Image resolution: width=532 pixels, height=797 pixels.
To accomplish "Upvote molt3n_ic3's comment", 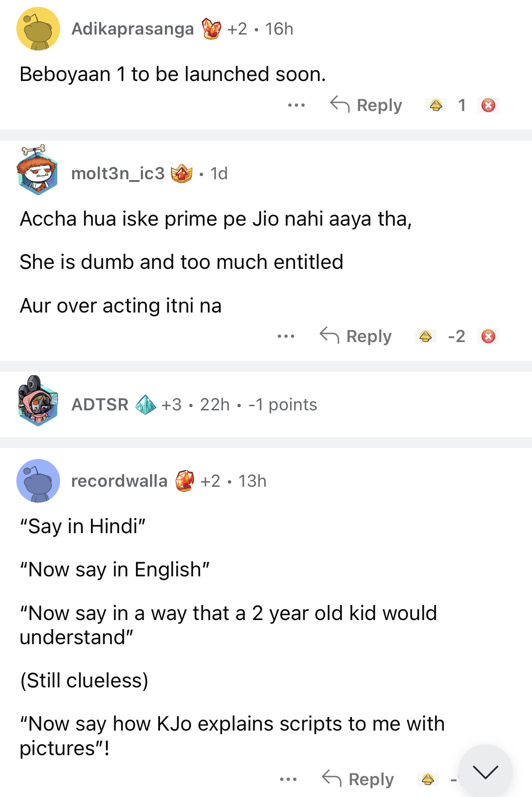I will click(x=425, y=337).
